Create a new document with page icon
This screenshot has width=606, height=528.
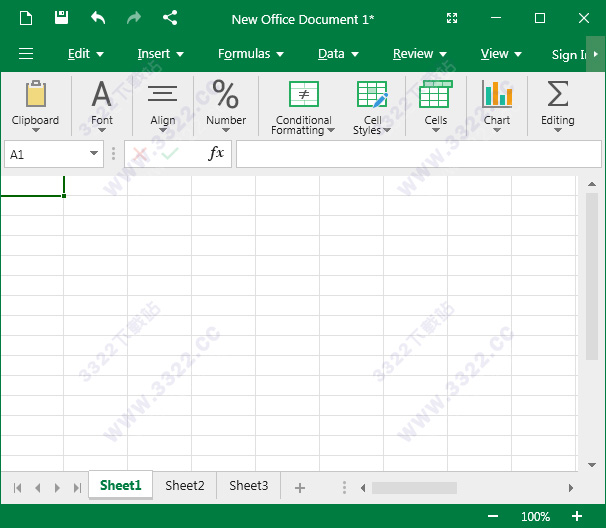click(x=26, y=18)
